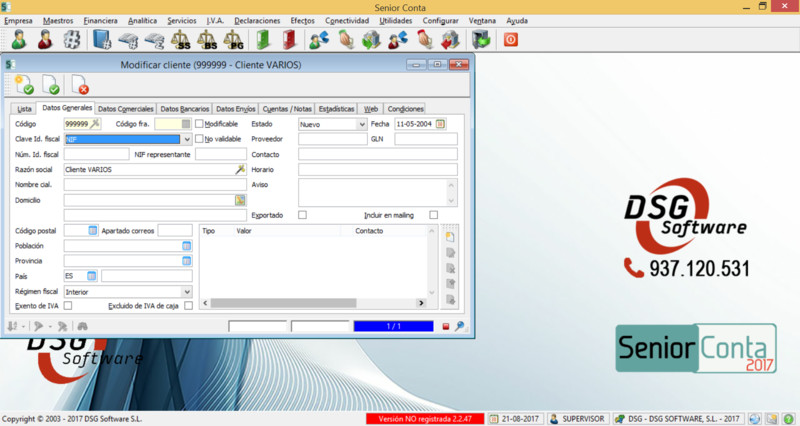Click contact grid horizontal scrollbar thumb
800x426 pixels.
[283, 303]
